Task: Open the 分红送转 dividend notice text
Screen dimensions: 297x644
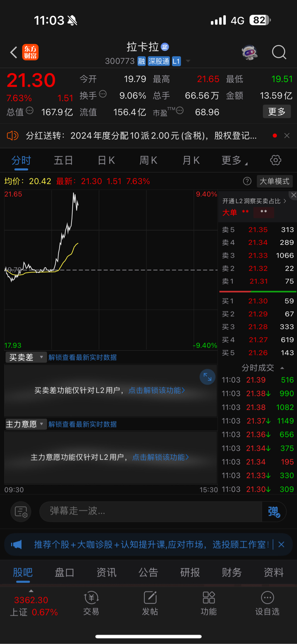Action: 141,136
